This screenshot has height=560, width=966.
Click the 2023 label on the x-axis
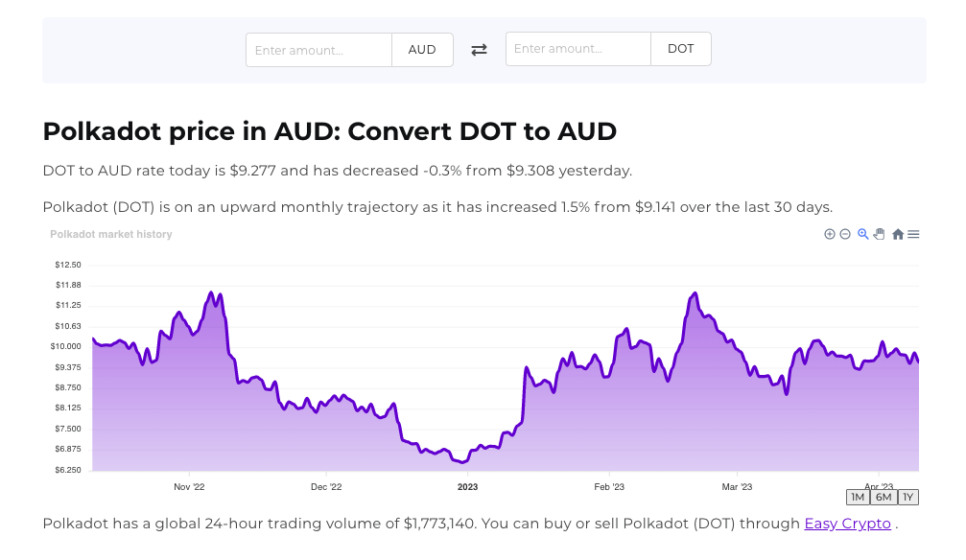tap(467, 487)
